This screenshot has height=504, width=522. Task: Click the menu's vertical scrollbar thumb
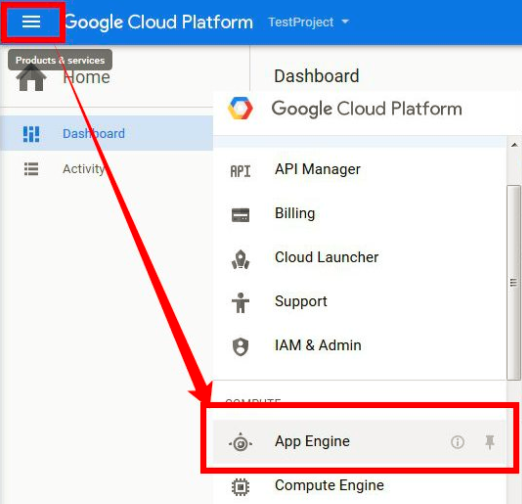[x=513, y=283]
